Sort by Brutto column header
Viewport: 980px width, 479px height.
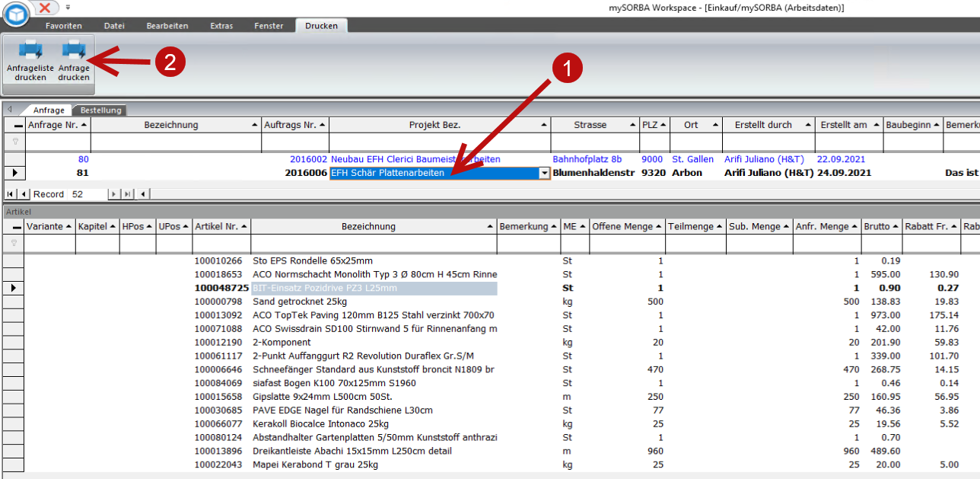(882, 226)
